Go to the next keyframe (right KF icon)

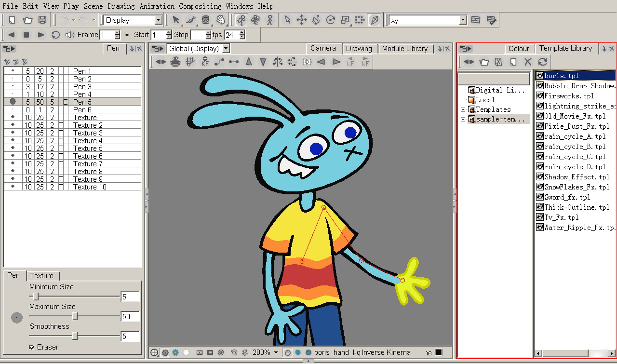[365, 62]
